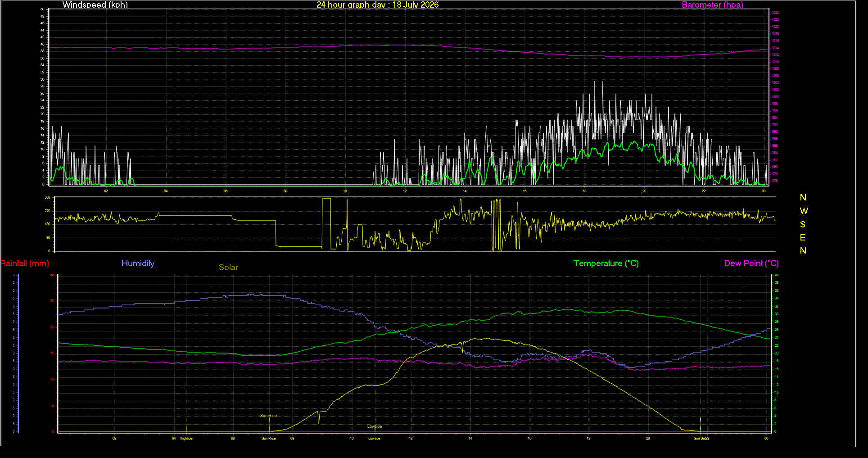Screen dimensions: 868x458
Task: Click the "Barometer (hpa)" heading
Action: [712, 5]
